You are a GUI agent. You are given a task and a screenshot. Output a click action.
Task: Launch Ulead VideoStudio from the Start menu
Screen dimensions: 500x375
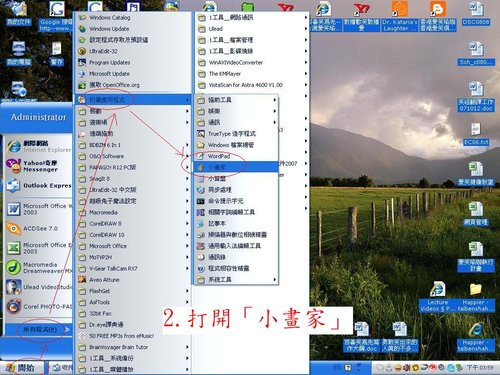click(x=39, y=287)
